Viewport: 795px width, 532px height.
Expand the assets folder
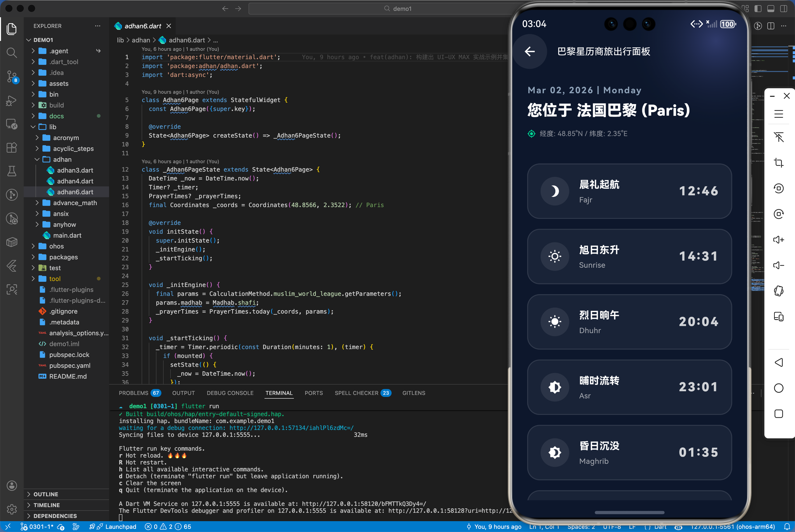59,84
